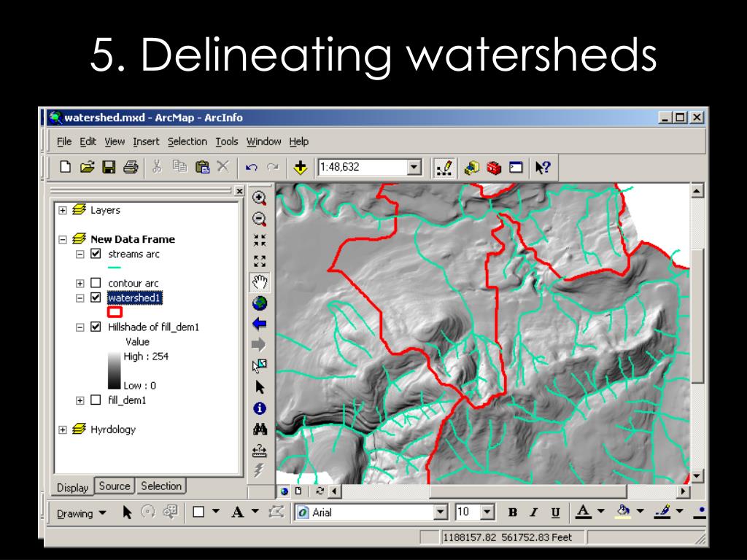Image resolution: width=747 pixels, height=560 pixels.
Task: Collapse streams arc legend
Action: point(80,254)
